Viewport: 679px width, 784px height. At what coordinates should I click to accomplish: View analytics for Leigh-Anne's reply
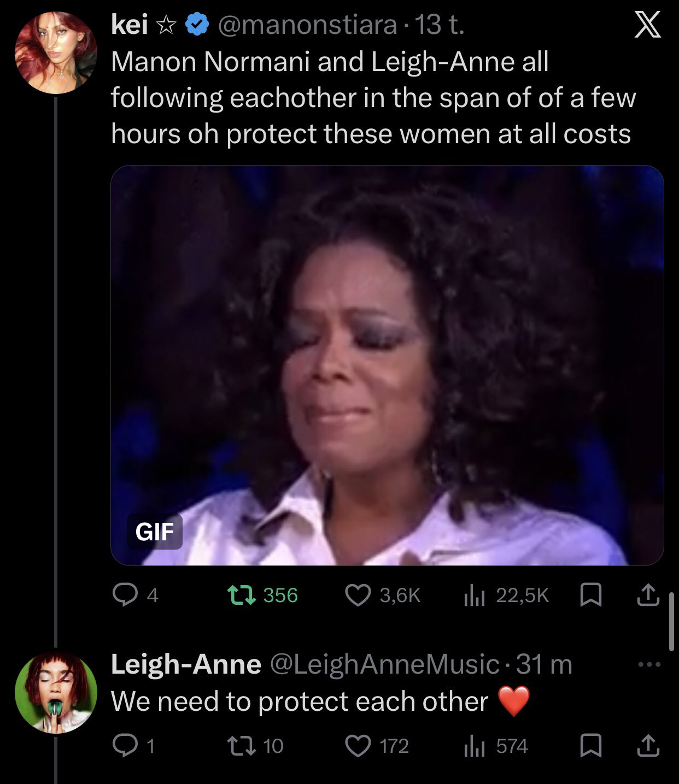coord(475,746)
